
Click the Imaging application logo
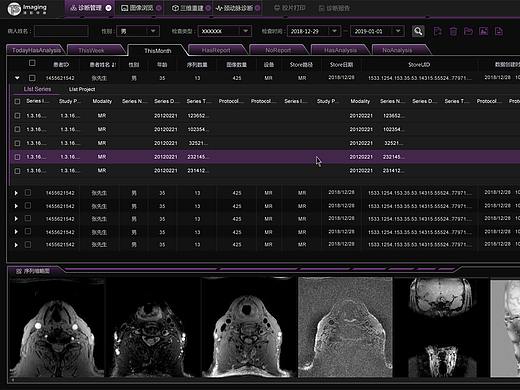point(28,8)
